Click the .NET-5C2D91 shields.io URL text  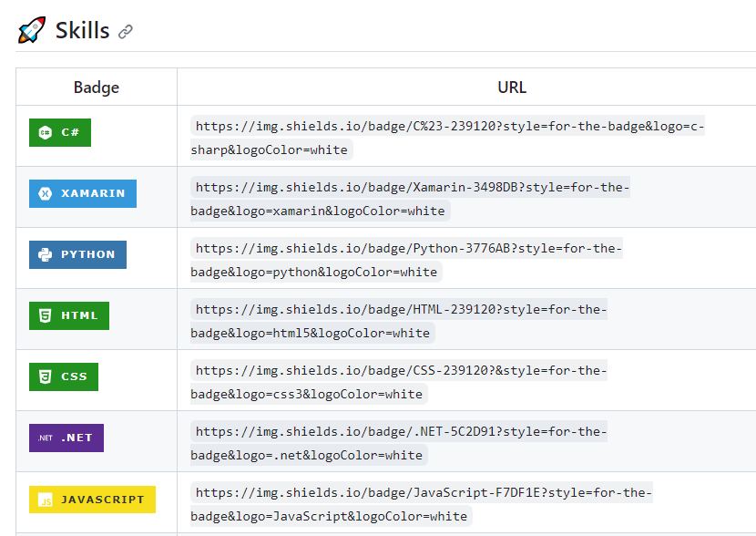point(399,443)
